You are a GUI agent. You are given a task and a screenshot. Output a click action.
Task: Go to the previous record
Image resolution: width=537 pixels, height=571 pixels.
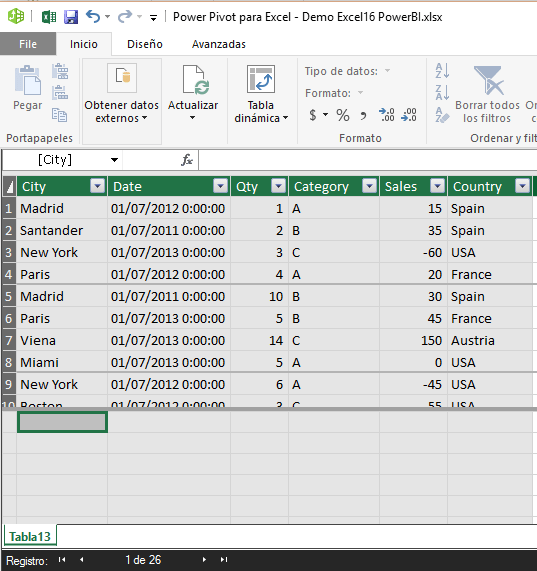point(82,560)
